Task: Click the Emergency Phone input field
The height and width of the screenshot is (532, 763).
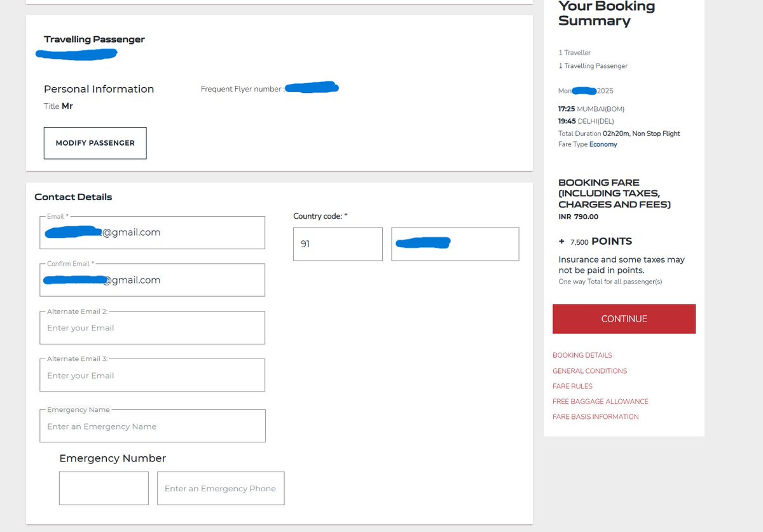Action: (x=221, y=488)
